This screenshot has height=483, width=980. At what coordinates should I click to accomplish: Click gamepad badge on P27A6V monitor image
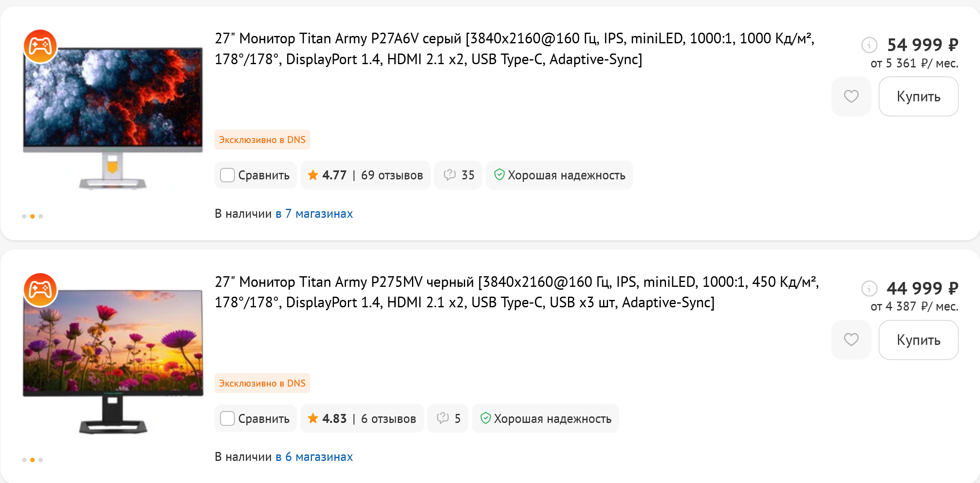tap(40, 46)
